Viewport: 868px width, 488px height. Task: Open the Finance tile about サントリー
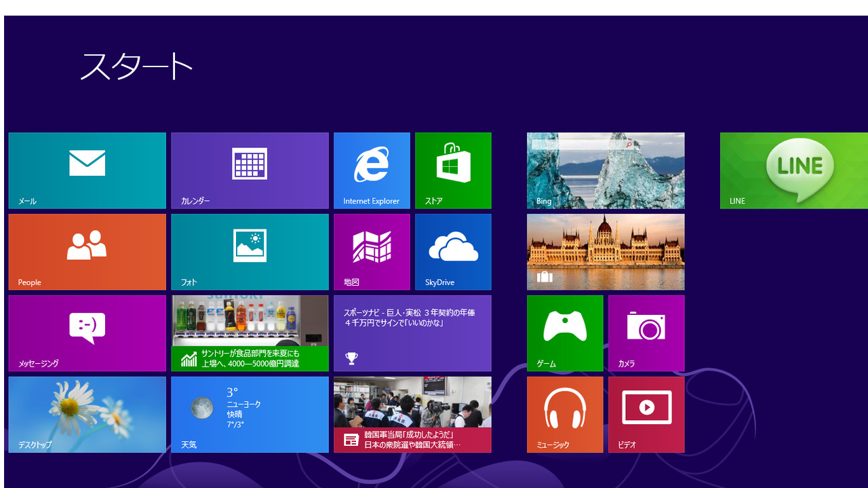[250, 333]
